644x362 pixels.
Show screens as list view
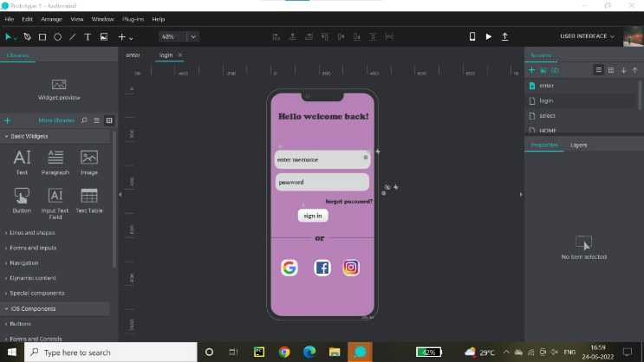(x=598, y=70)
